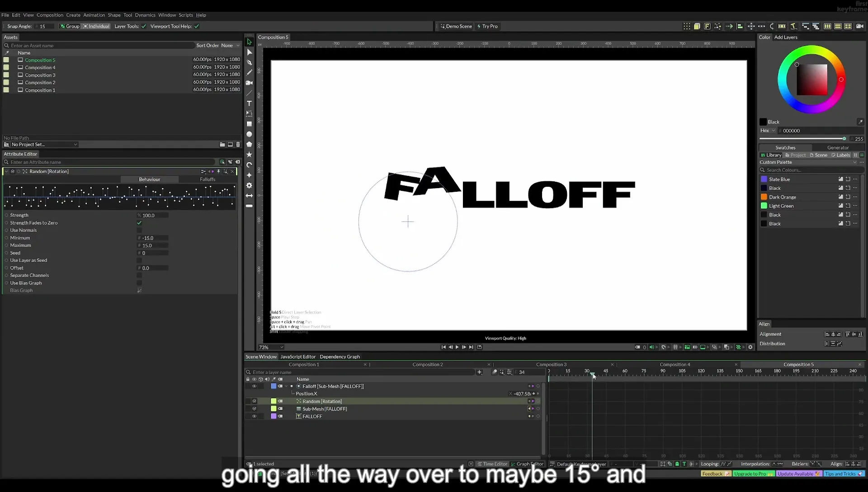Open the Animation menu
This screenshot has width=868, height=492.
pyautogui.click(x=94, y=15)
